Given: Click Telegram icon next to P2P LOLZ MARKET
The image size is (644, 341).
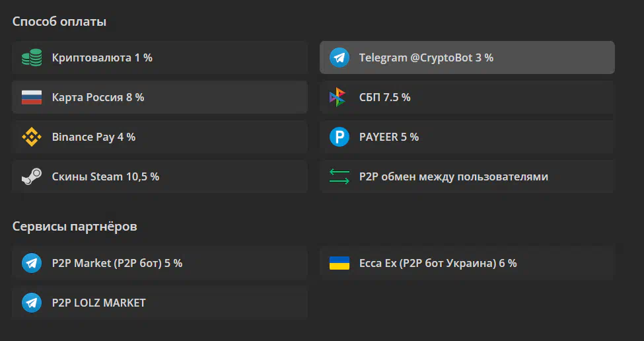Looking at the screenshot, I should click(32, 303).
